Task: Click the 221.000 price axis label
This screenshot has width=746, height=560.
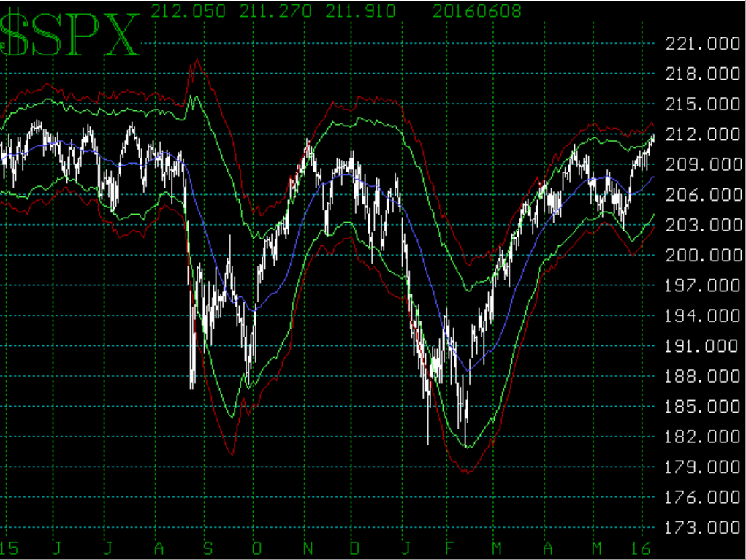Action: [703, 44]
